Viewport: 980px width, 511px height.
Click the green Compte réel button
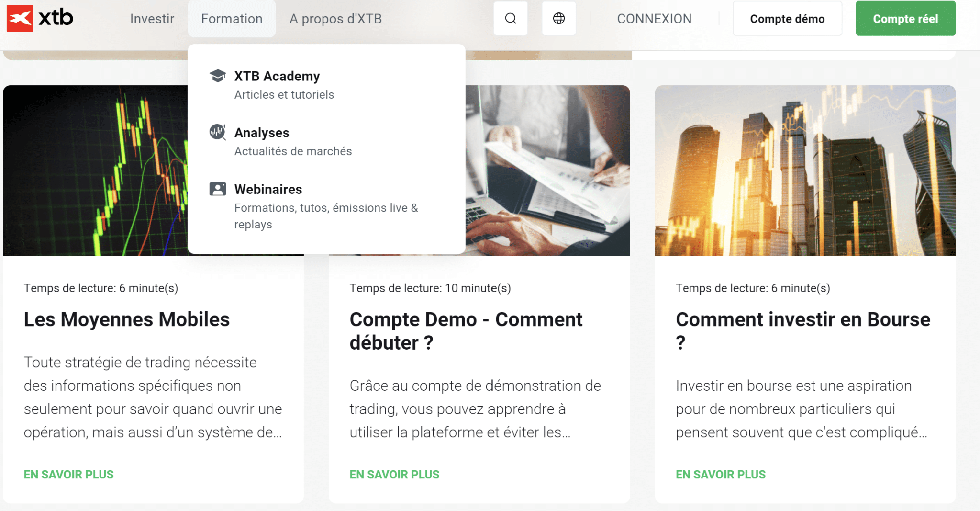coord(905,18)
